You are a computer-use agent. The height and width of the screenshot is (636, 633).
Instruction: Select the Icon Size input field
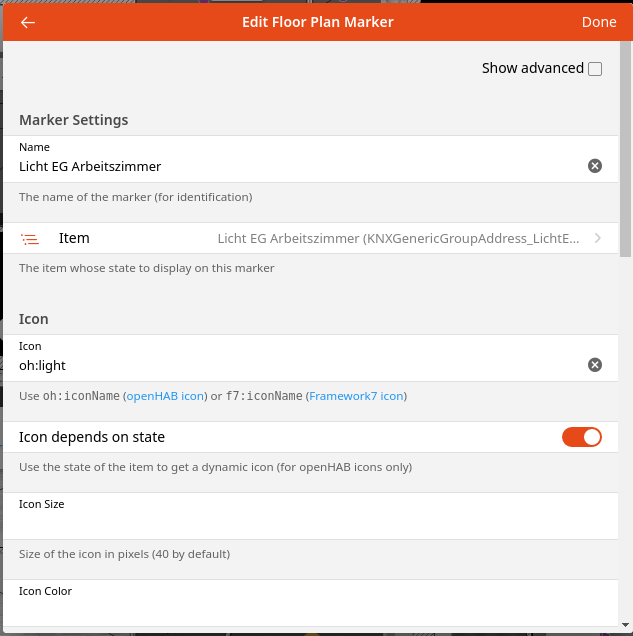[300, 523]
